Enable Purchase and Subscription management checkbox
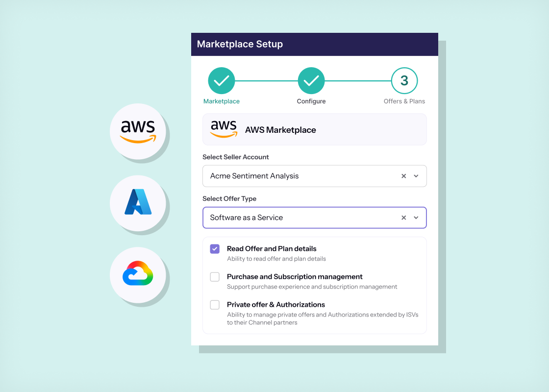Viewport: 549px width, 392px height. (215, 277)
